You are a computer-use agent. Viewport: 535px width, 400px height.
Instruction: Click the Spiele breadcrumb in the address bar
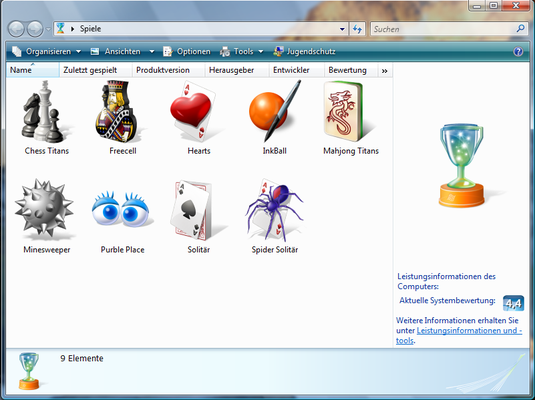(90, 29)
